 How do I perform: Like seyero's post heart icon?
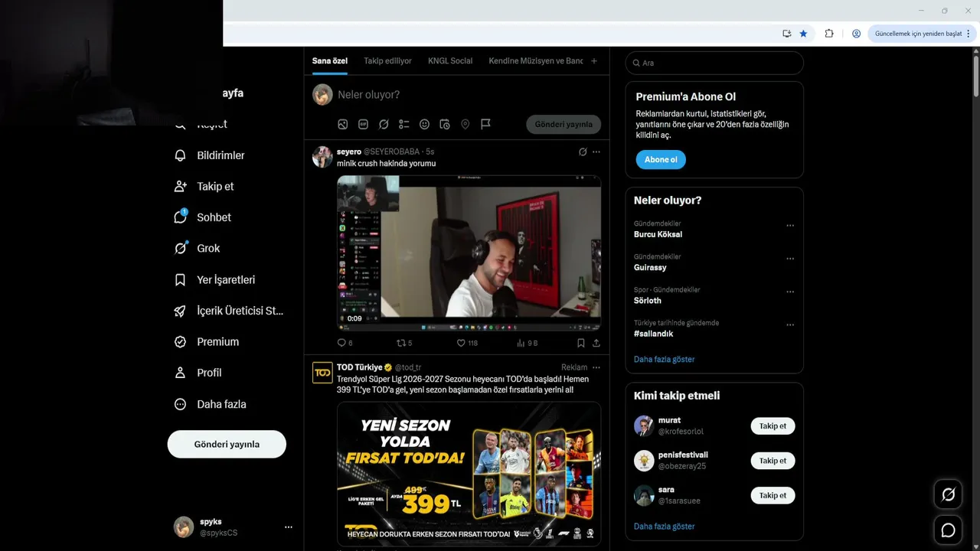[x=461, y=343]
